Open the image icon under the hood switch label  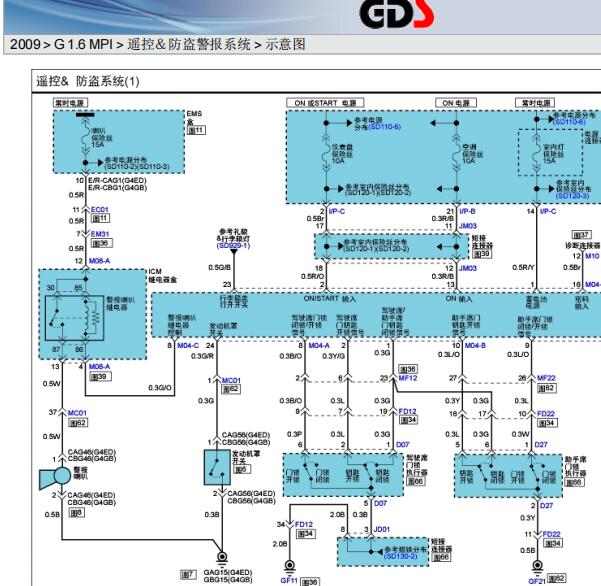pos(242,469)
